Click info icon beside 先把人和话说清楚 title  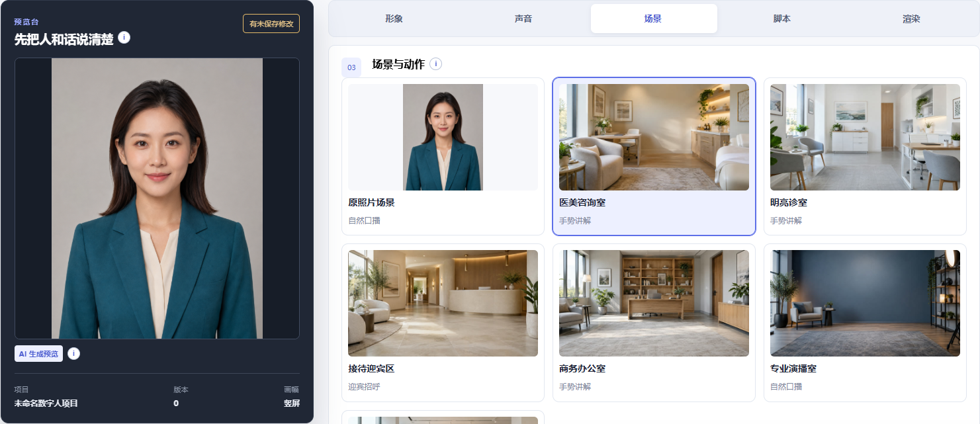coord(124,37)
